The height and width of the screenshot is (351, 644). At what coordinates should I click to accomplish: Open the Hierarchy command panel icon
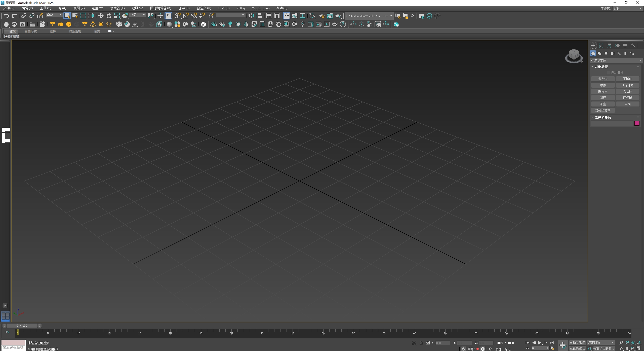[x=609, y=46]
